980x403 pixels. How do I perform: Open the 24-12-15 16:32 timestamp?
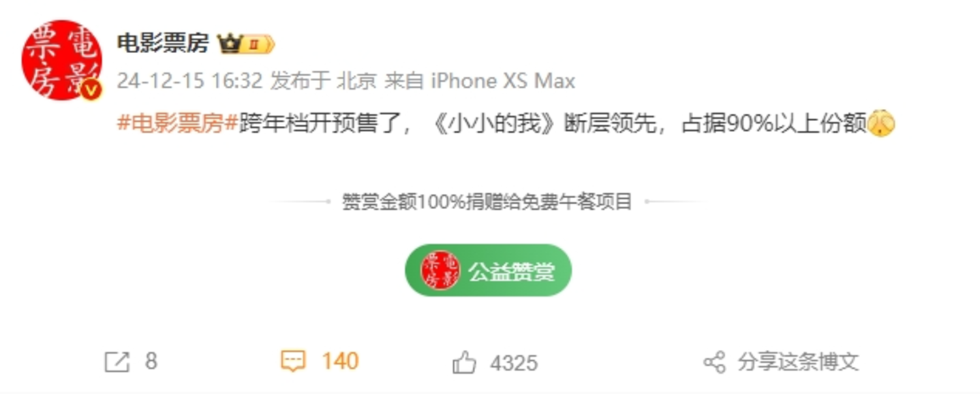pyautogui.click(x=189, y=81)
